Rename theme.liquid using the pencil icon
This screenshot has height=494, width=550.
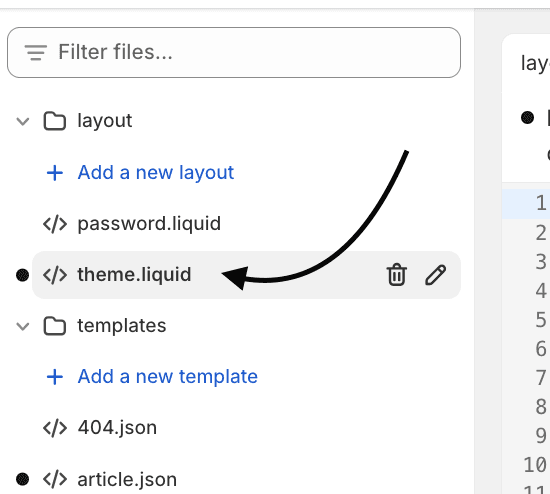click(x=436, y=275)
